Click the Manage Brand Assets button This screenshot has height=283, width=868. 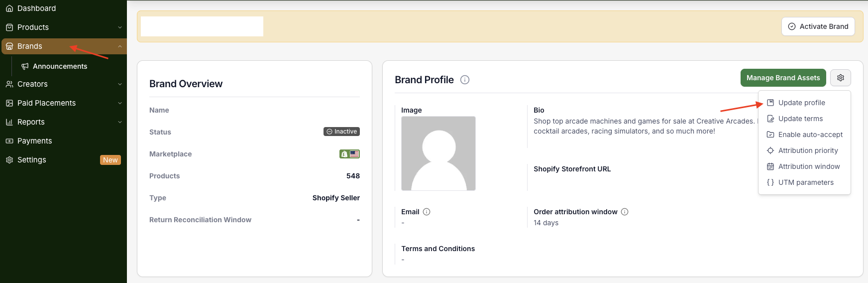click(783, 78)
